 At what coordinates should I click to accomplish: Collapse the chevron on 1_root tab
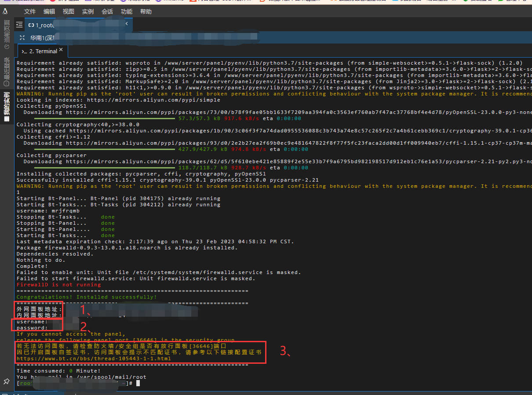pos(127,24)
